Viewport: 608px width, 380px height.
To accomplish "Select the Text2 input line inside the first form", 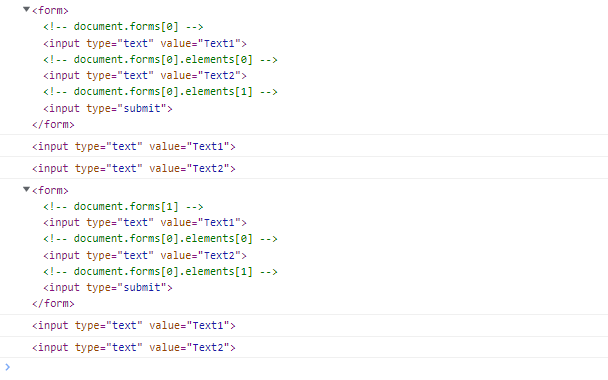I will (145, 76).
